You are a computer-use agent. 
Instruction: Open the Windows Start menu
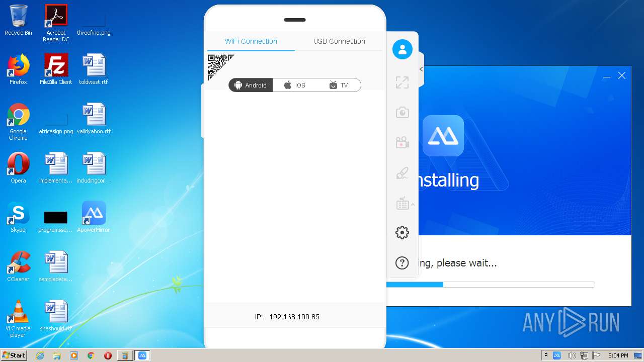coord(14,355)
